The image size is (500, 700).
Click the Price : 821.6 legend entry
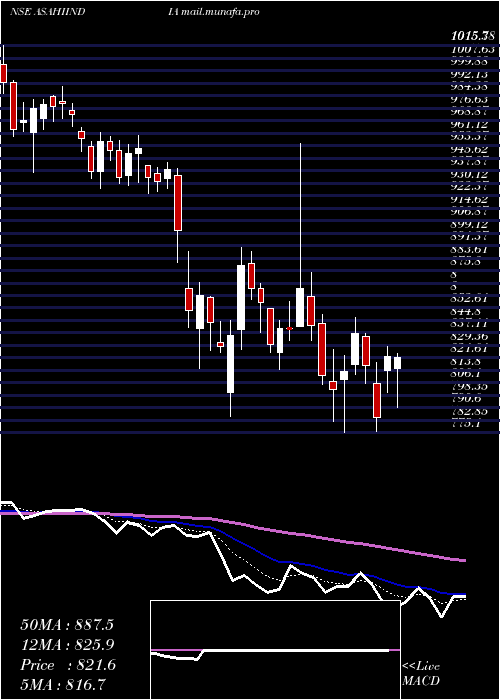(x=68, y=665)
